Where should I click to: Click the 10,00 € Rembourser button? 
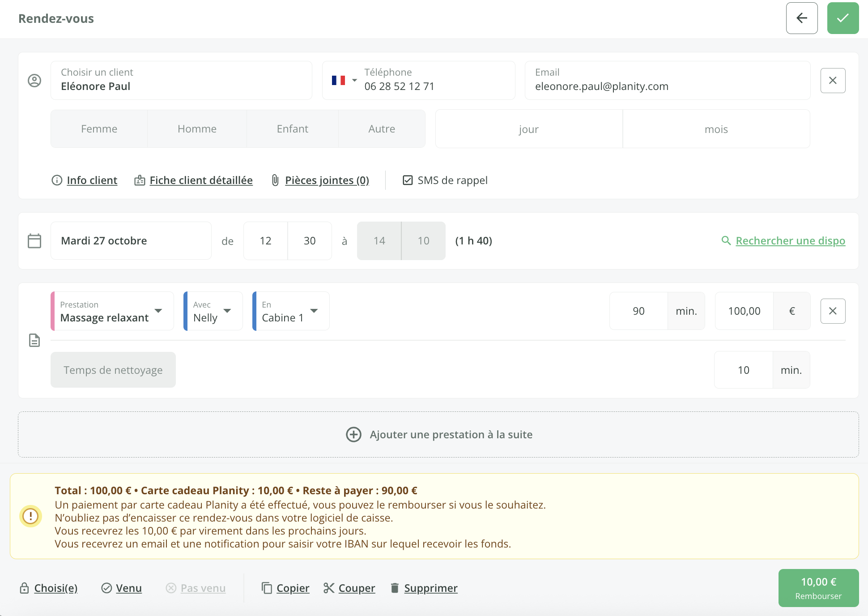click(x=818, y=588)
